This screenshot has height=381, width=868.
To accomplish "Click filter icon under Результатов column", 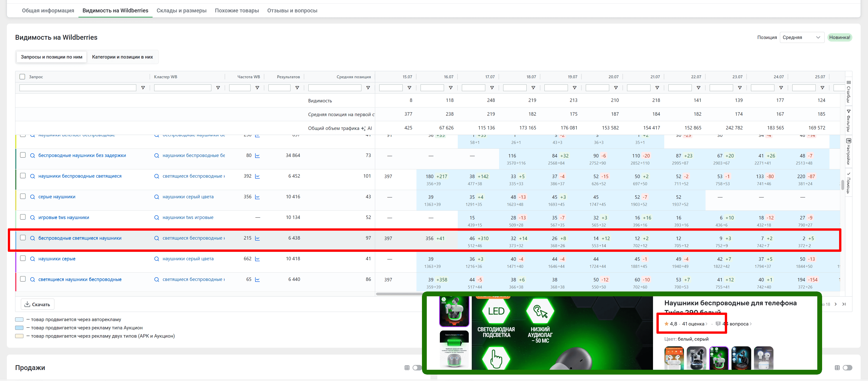I will [297, 88].
